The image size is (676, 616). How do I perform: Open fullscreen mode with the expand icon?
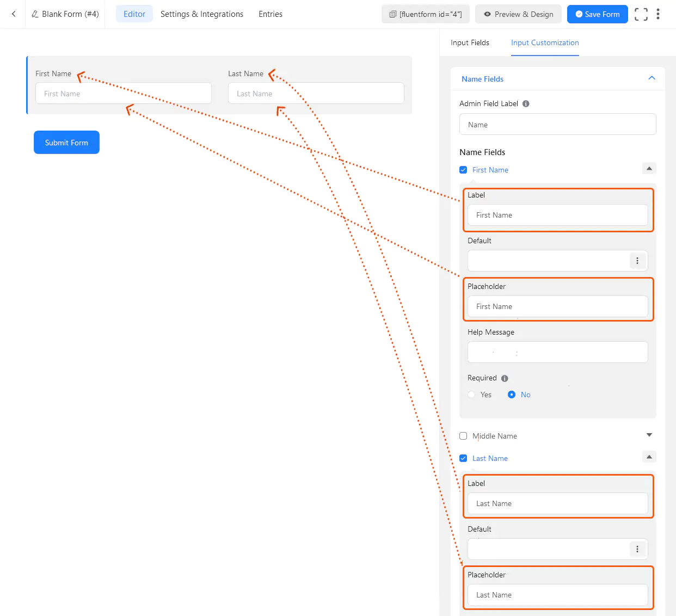tap(641, 14)
